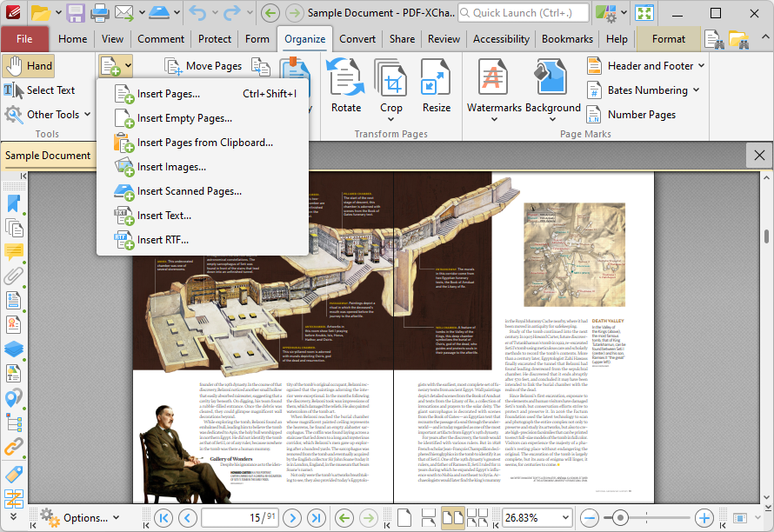
Task: Select the Hand tool
Action: (x=28, y=66)
